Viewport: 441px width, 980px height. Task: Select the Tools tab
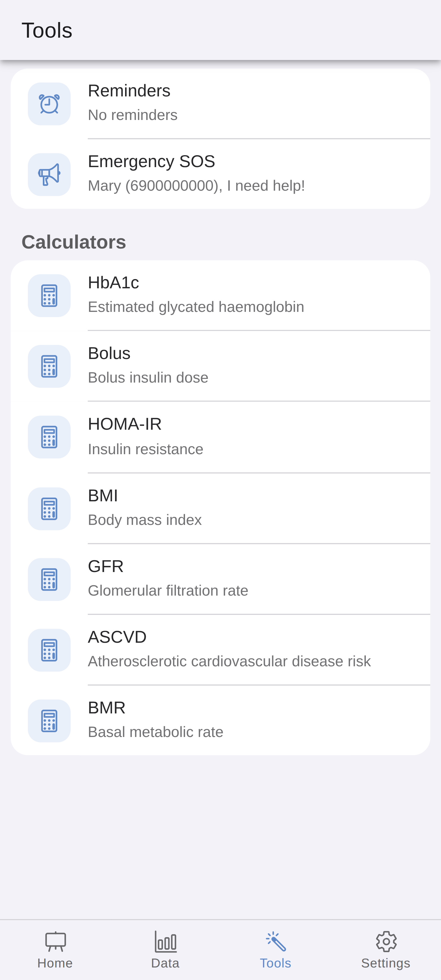(276, 950)
